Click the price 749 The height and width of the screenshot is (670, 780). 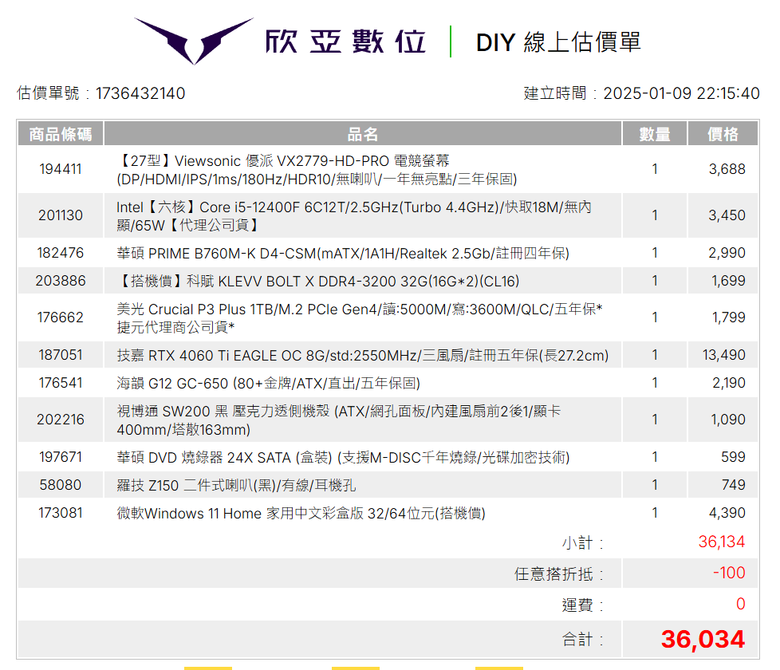[x=733, y=485]
